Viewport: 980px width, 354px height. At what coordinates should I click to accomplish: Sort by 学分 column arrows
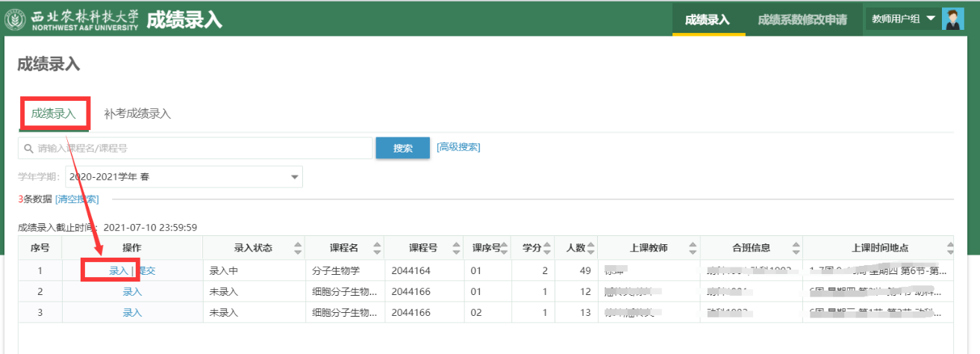click(549, 249)
